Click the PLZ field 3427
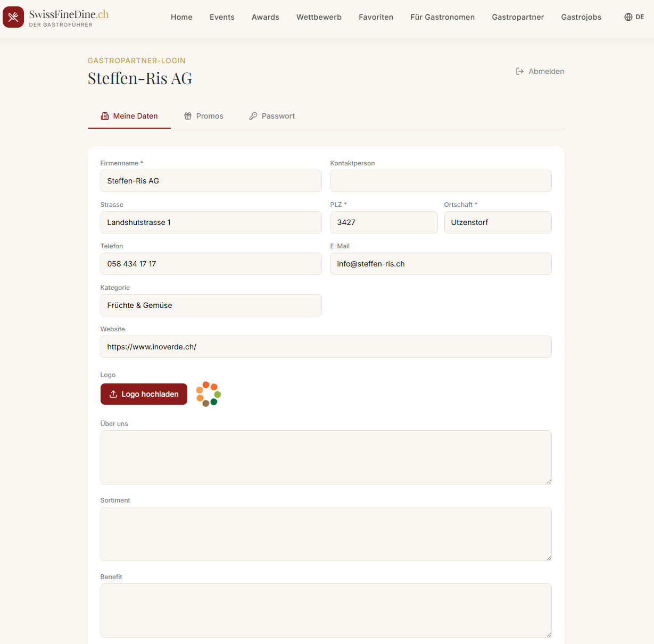 tap(384, 222)
